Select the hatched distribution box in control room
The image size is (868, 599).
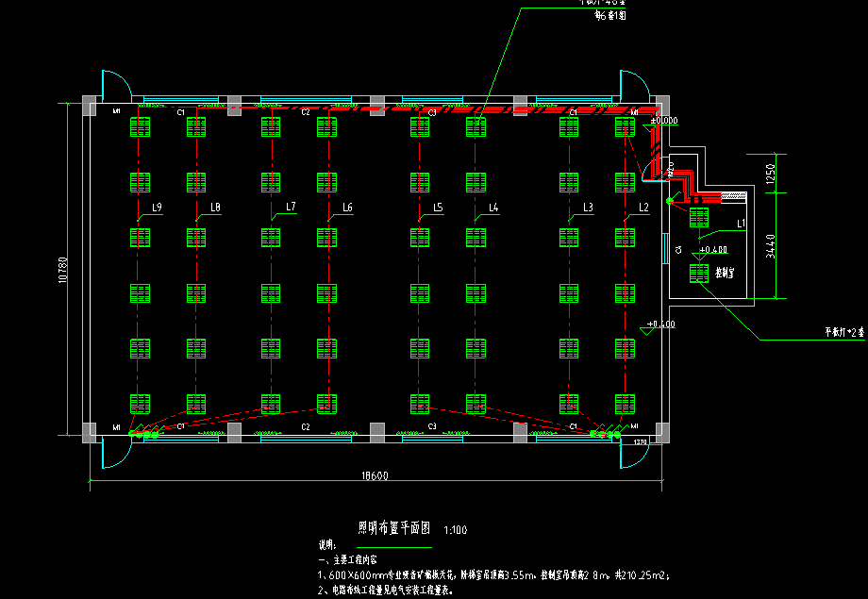pos(733,195)
